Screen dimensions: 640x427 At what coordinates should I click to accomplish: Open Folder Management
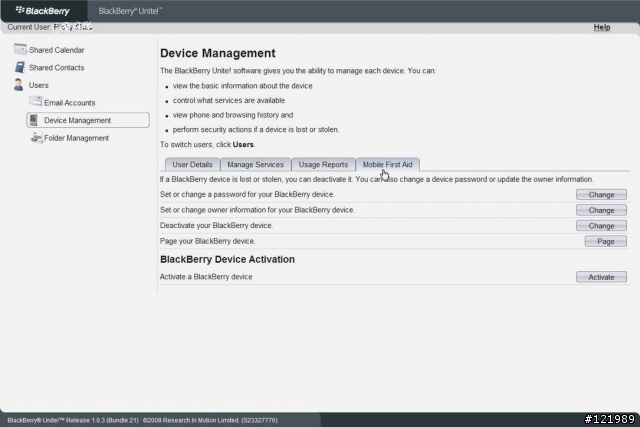point(76,138)
